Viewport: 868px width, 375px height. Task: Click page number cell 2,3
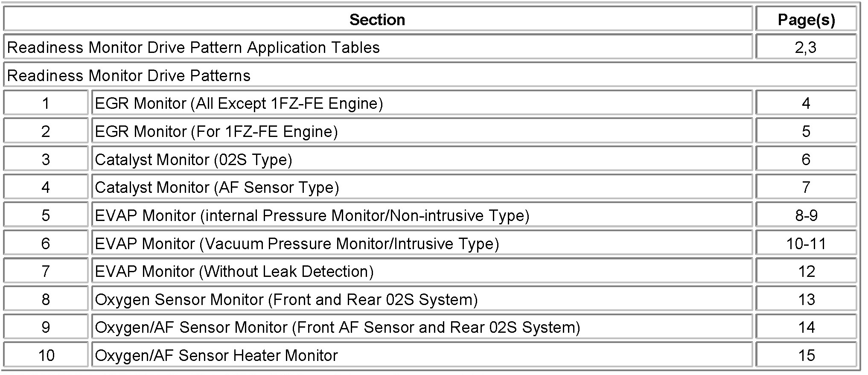pos(806,47)
